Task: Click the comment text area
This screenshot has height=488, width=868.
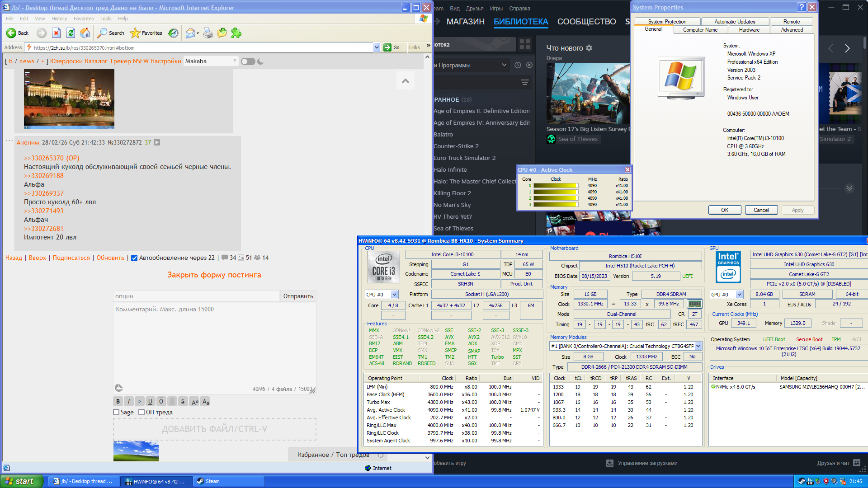Action: (x=214, y=343)
